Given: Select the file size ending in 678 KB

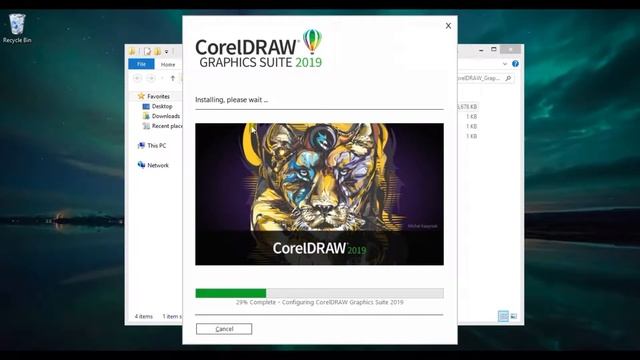Looking at the screenshot, I should click(x=467, y=107).
